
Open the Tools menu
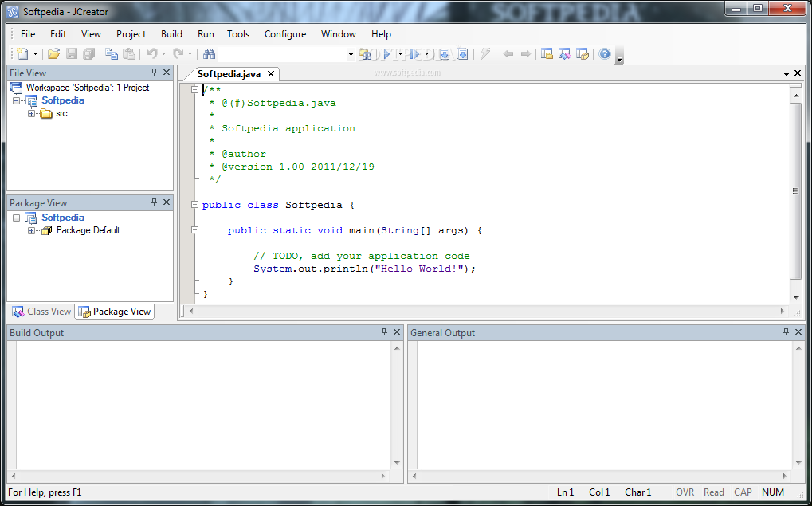pos(238,34)
